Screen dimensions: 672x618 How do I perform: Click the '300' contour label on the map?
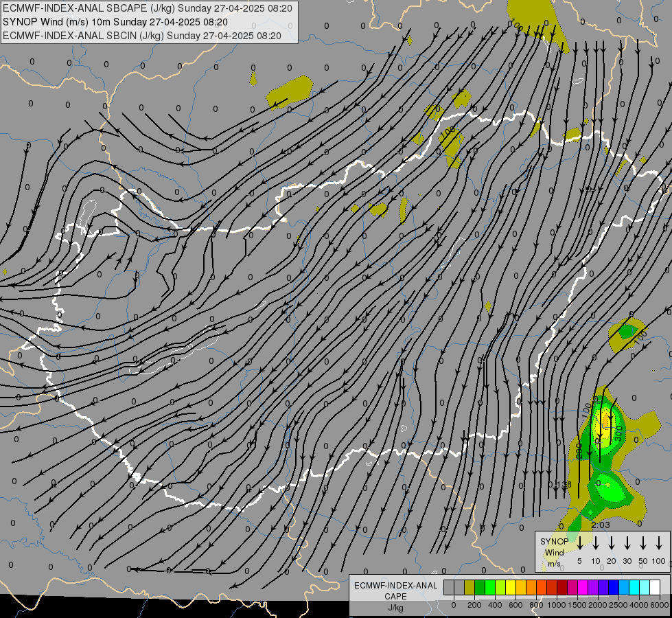618,434
